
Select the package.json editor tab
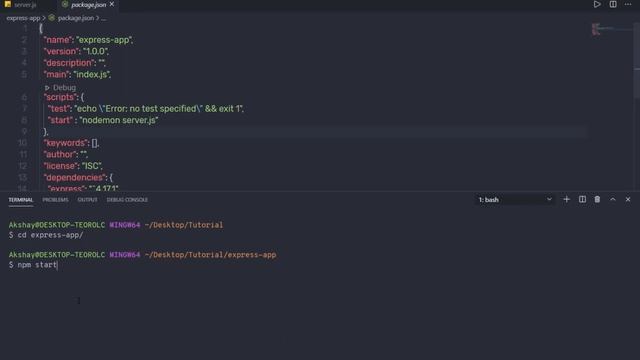(x=88, y=5)
